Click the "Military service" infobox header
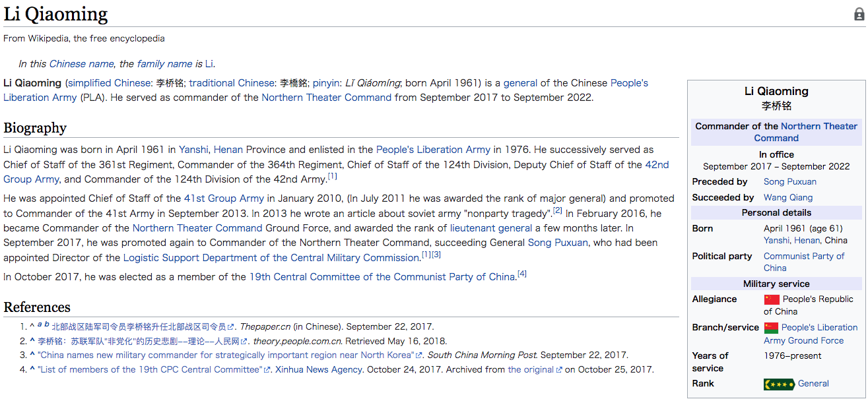 [x=776, y=284]
